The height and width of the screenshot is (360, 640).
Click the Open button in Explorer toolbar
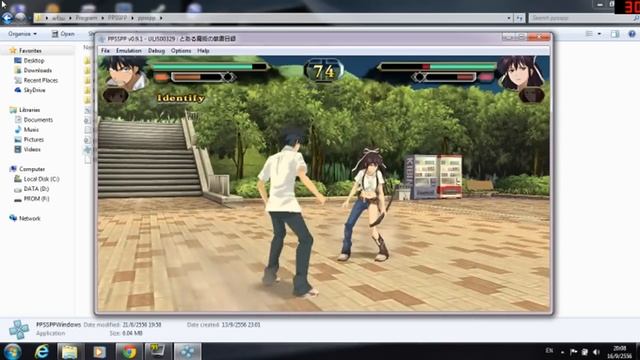63,34
